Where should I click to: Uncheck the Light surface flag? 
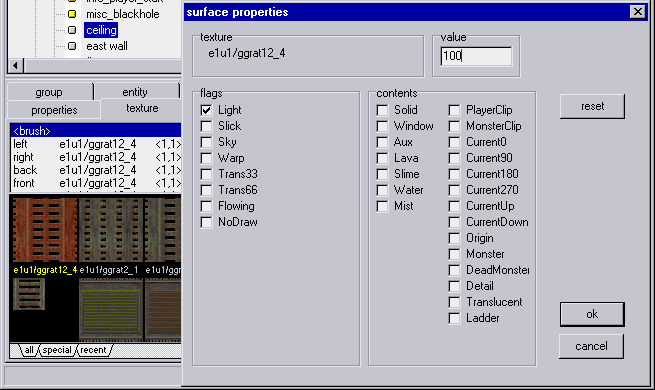pyautogui.click(x=206, y=110)
